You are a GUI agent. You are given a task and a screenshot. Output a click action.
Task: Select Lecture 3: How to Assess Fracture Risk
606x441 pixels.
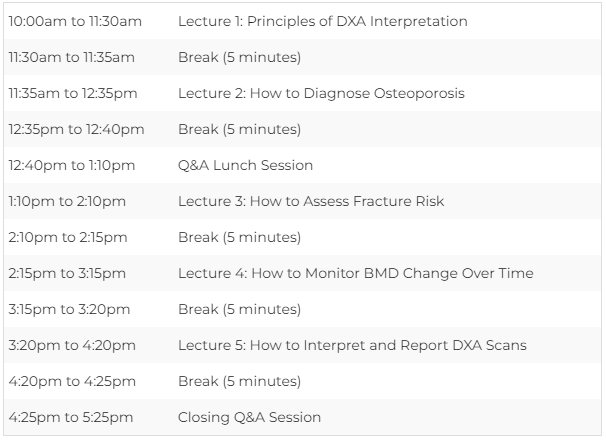point(311,201)
